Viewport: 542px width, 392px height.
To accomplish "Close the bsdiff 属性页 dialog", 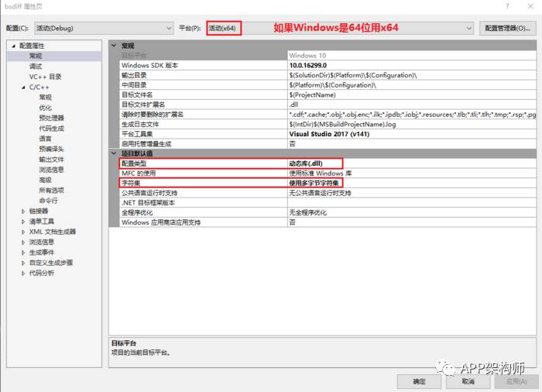I will tap(530, 6).
